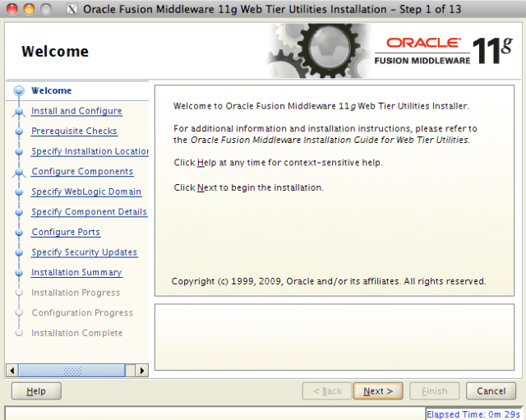The image size is (526, 420).
Task: Open the Install and Configure step
Action: [x=76, y=111]
